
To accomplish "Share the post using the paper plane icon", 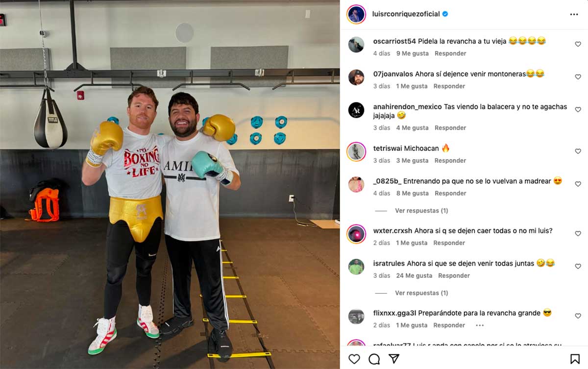I will (394, 359).
